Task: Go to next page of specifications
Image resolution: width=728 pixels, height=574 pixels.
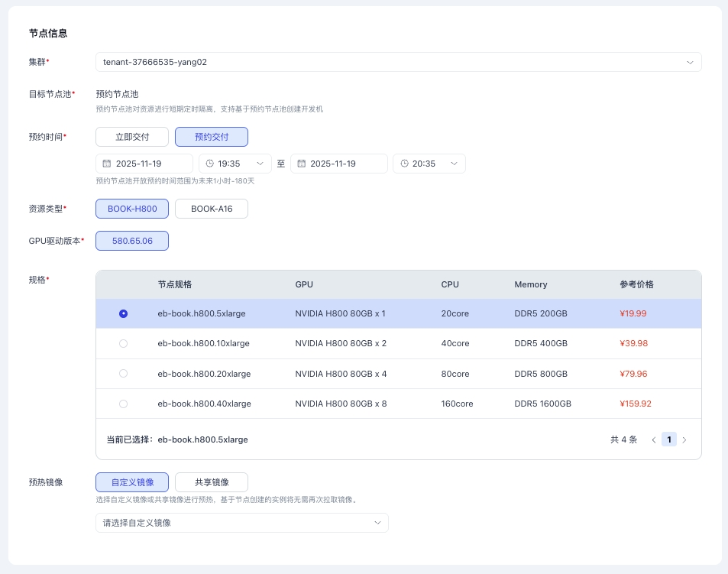Action: pos(684,440)
